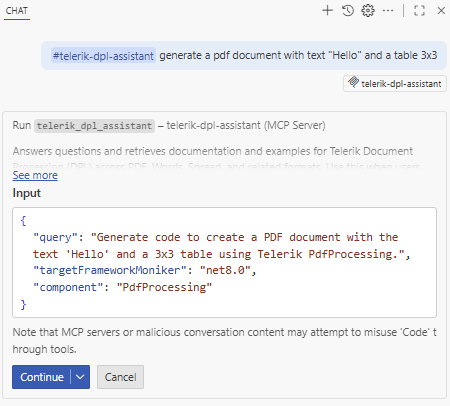Image resolution: width=450 pixels, height=406 pixels.
Task: Click the "component" key in JSON
Action: tap(68, 287)
